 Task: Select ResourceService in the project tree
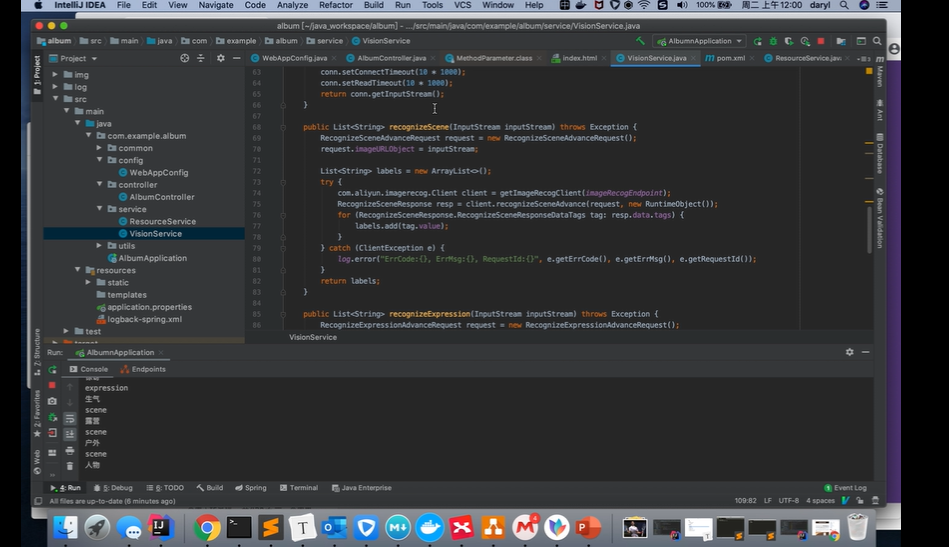[162, 221]
